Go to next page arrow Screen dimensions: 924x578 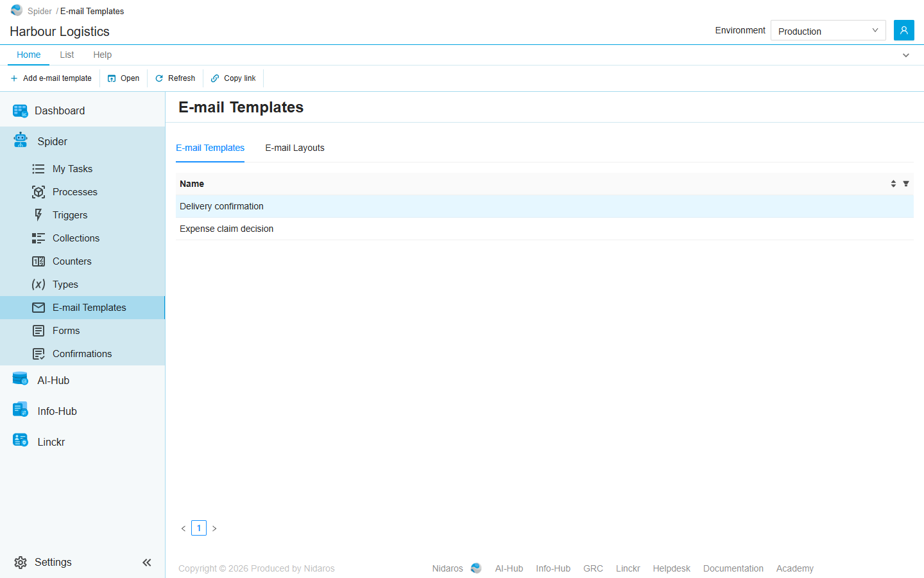point(214,529)
